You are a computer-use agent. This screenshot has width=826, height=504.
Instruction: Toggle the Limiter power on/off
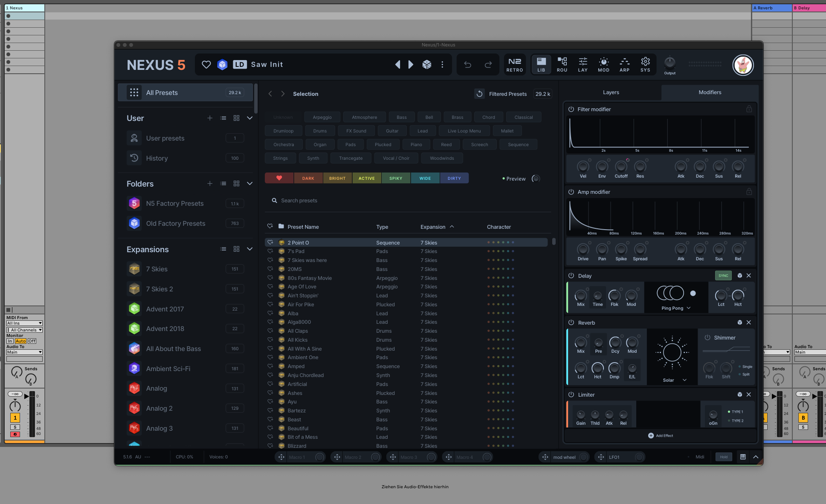click(x=572, y=394)
